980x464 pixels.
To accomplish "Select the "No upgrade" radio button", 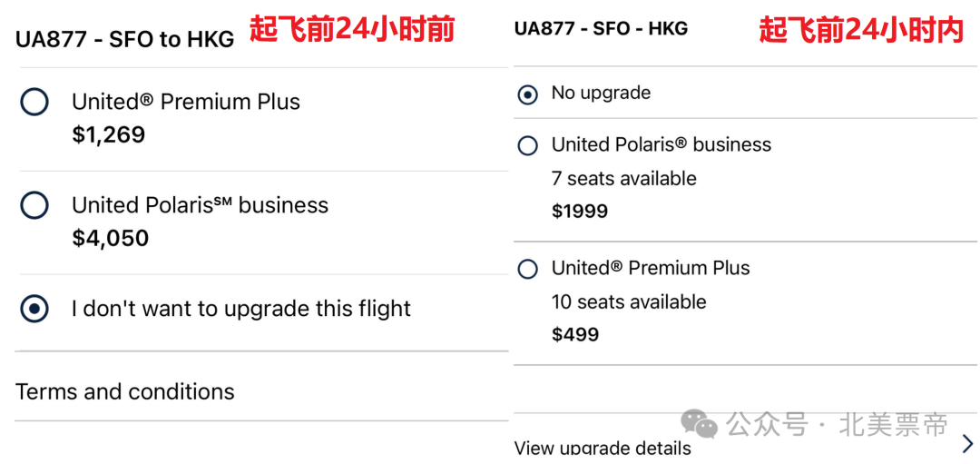I will click(527, 94).
